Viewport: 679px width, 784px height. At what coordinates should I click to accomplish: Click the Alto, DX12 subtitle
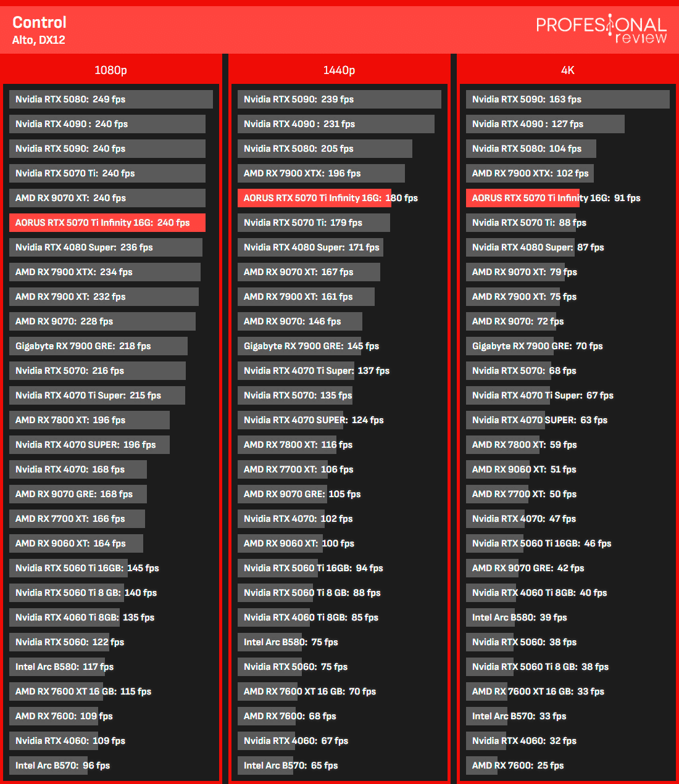38,40
